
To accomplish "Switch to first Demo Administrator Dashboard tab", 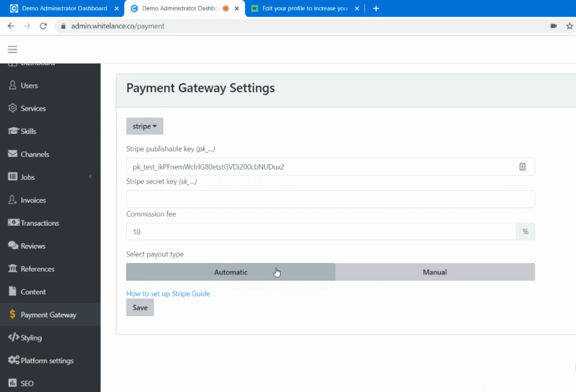I will (x=65, y=8).
